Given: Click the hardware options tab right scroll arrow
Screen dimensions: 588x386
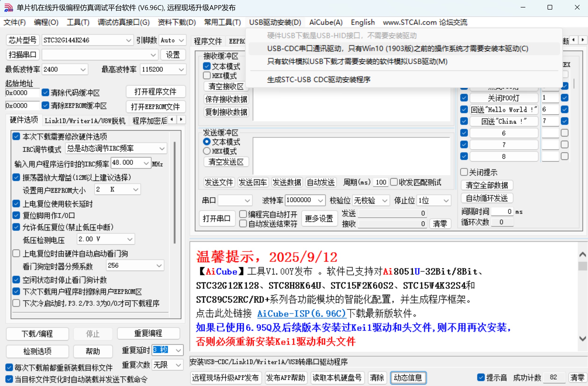Looking at the screenshot, I should (181, 120).
